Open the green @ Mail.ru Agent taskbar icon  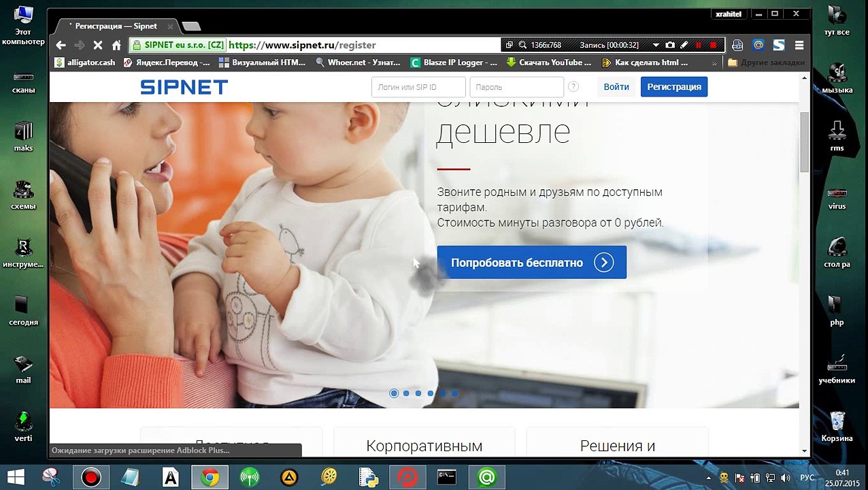[486, 477]
